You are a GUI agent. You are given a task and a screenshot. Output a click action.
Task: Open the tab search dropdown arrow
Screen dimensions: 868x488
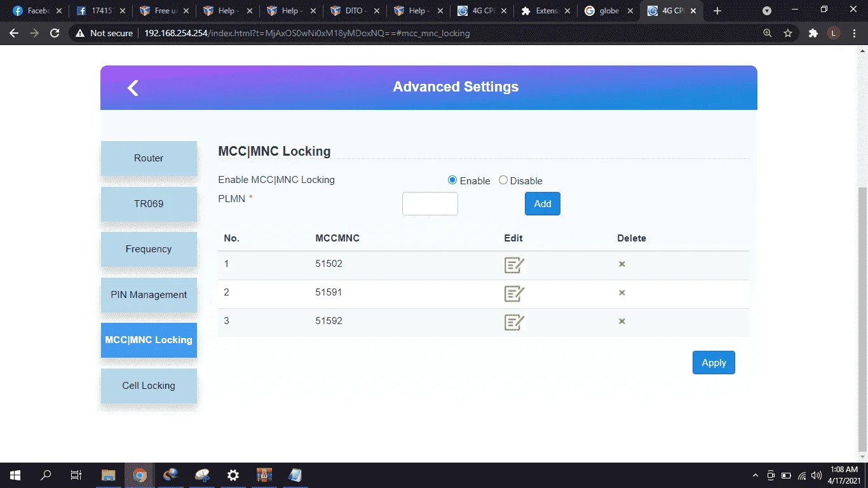[x=767, y=11]
